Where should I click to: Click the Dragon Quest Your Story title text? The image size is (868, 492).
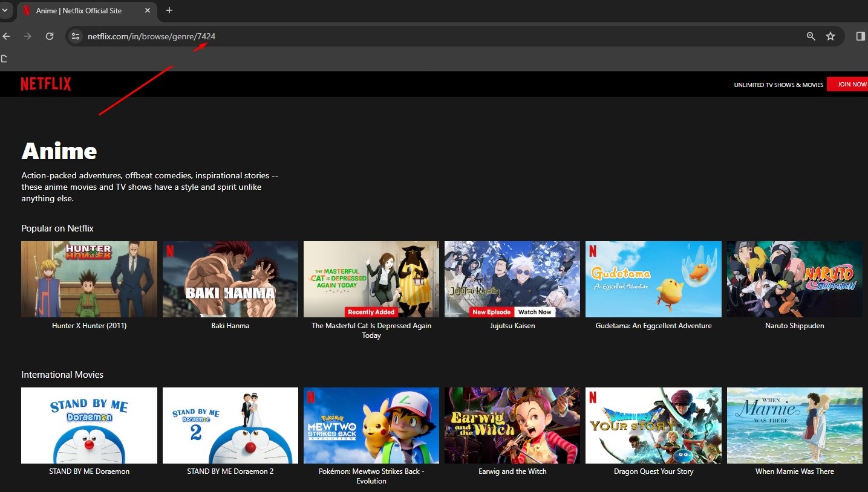[653, 471]
